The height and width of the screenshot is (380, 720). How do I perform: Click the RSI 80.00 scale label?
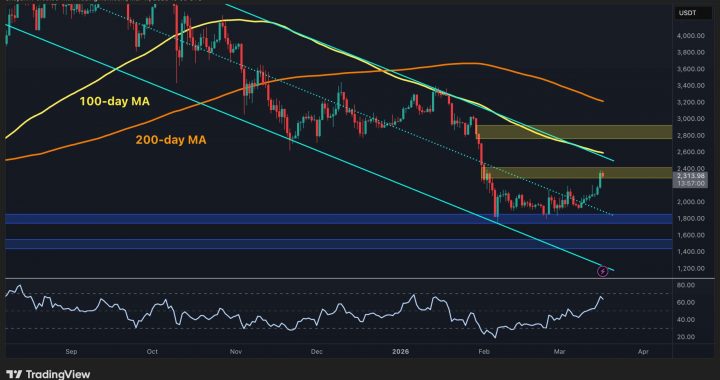point(687,285)
